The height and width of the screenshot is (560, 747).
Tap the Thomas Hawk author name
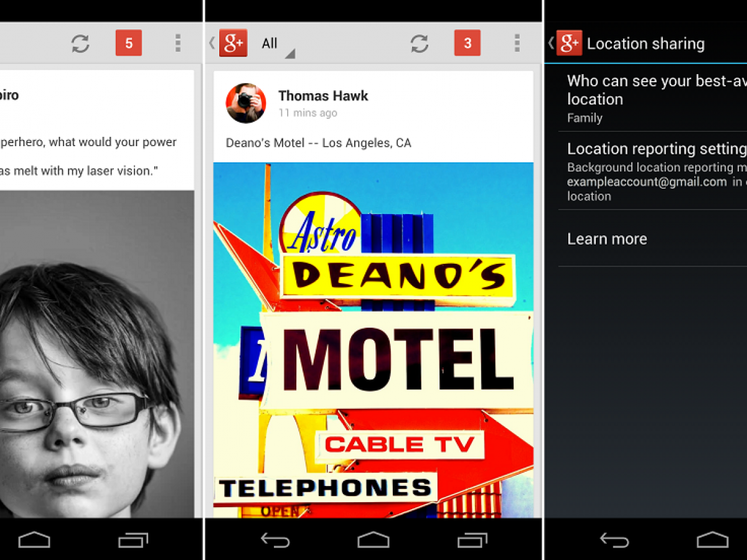pos(323,96)
